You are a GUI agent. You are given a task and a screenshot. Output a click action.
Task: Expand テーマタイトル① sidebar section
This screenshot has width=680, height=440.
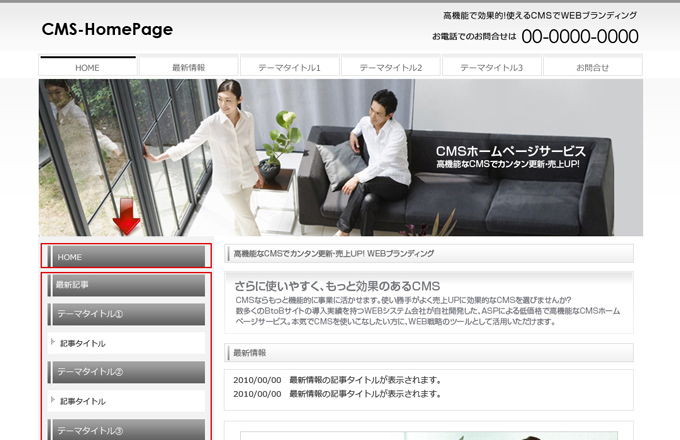click(126, 314)
